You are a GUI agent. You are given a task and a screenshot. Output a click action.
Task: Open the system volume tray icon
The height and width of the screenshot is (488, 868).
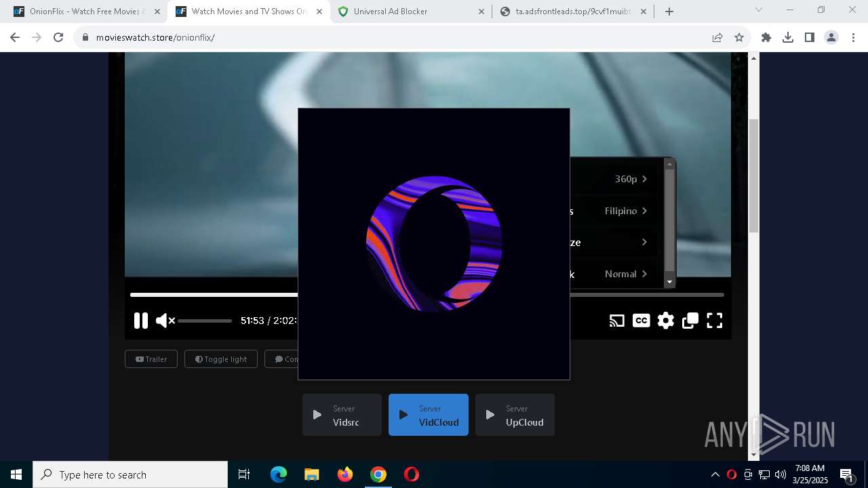coord(781,474)
